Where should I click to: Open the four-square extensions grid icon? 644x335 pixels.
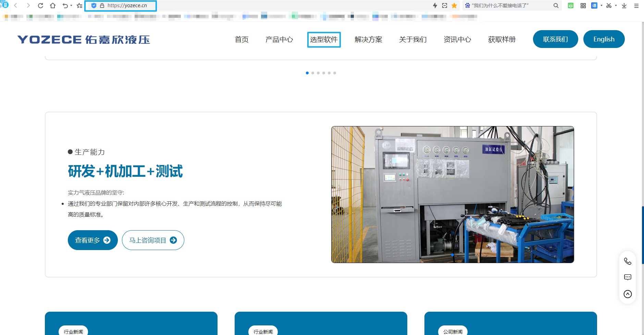[583, 5]
